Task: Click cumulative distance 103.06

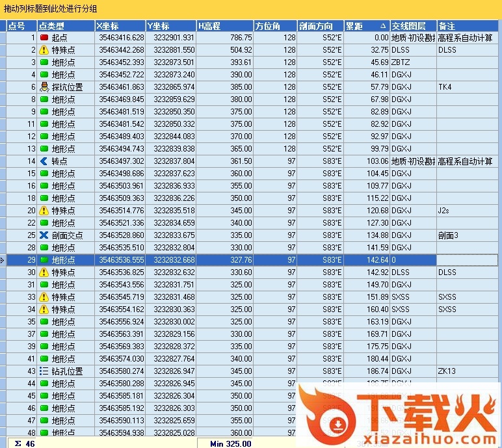Action: [367, 161]
